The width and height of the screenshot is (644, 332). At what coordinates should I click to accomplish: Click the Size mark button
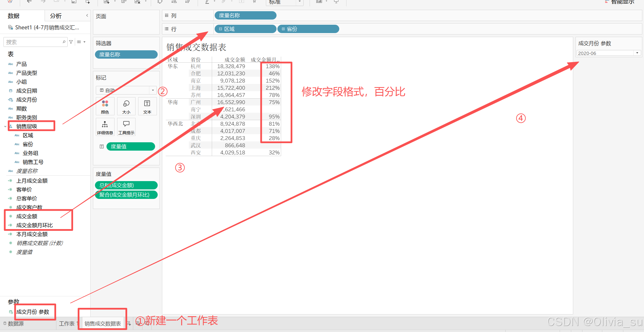(126, 106)
